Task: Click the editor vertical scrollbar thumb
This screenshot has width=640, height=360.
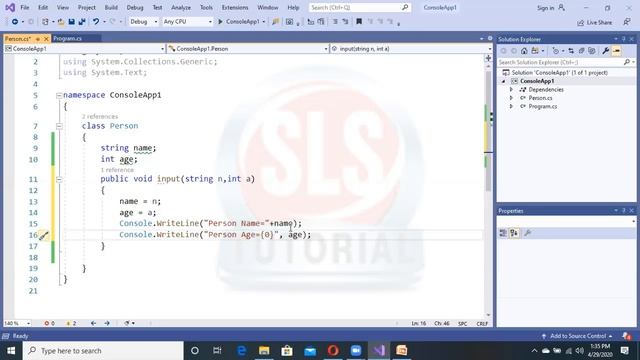Action: click(x=488, y=131)
